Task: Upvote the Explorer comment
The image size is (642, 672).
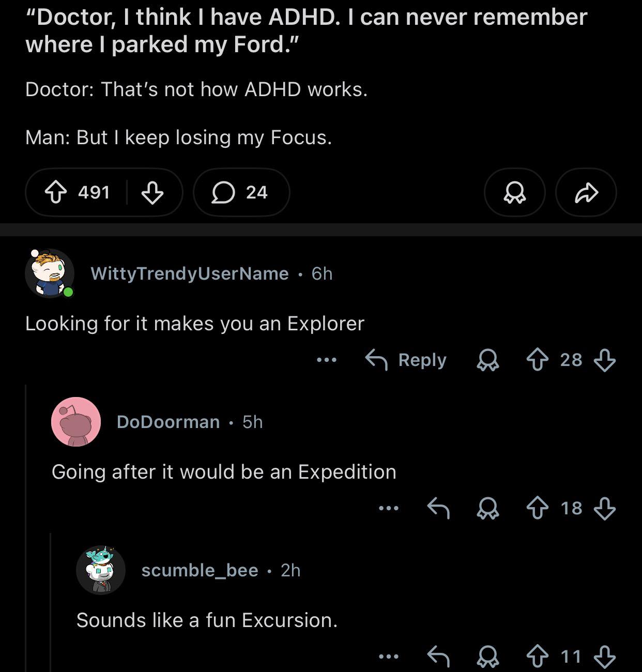Action: (538, 360)
